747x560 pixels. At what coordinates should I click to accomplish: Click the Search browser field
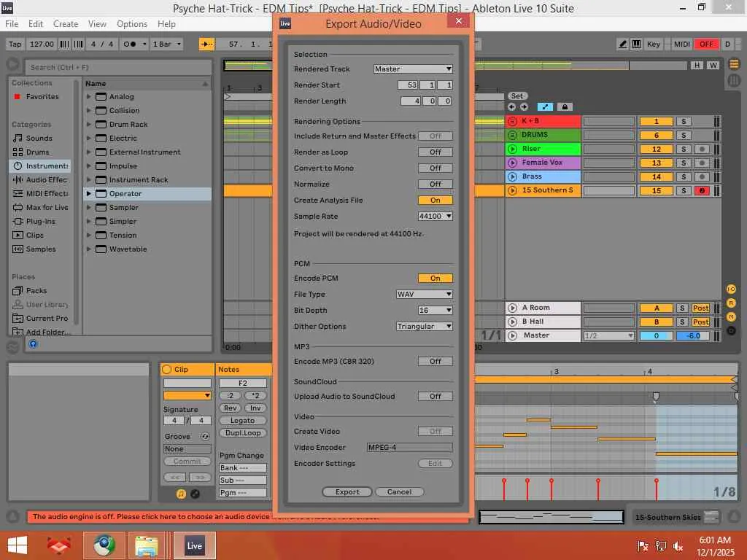[x=118, y=67]
